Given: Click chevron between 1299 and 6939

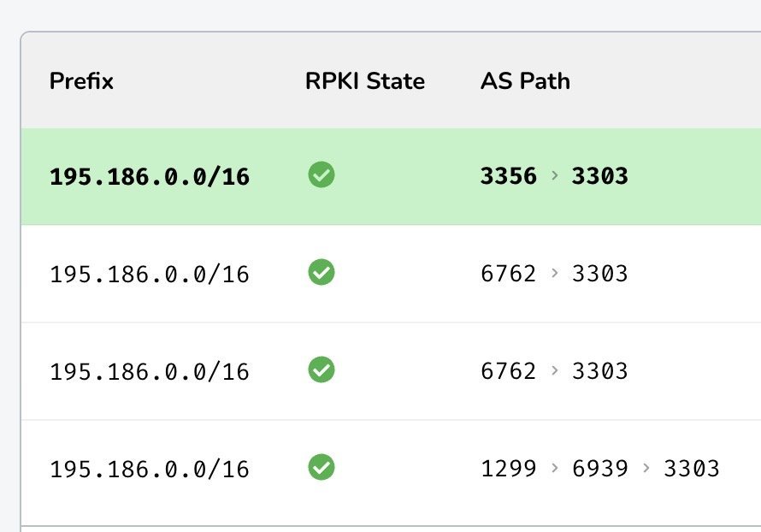Looking at the screenshot, I should tap(555, 468).
